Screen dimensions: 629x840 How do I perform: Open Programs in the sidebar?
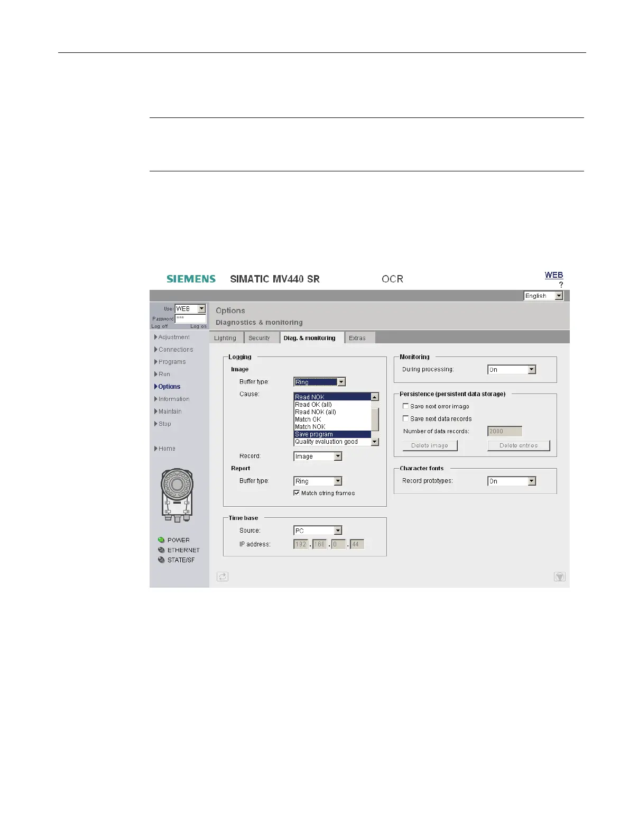coord(170,362)
